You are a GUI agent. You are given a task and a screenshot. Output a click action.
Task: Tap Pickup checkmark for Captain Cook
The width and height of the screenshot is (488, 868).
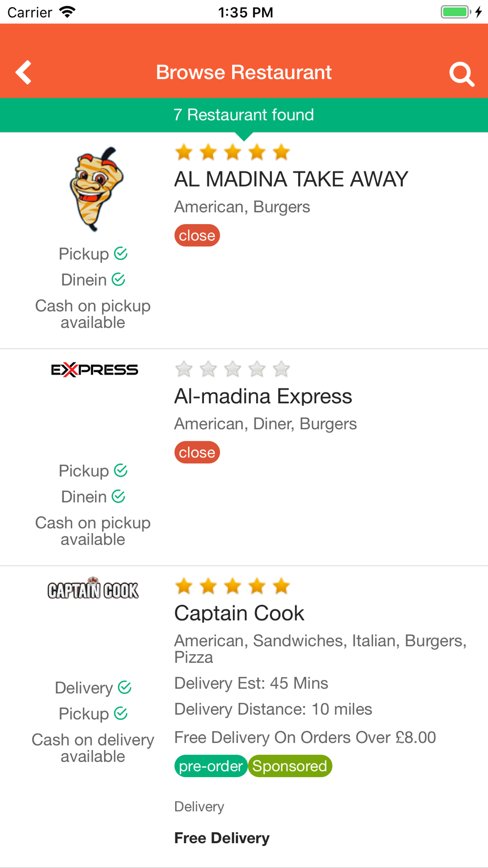pos(121,713)
